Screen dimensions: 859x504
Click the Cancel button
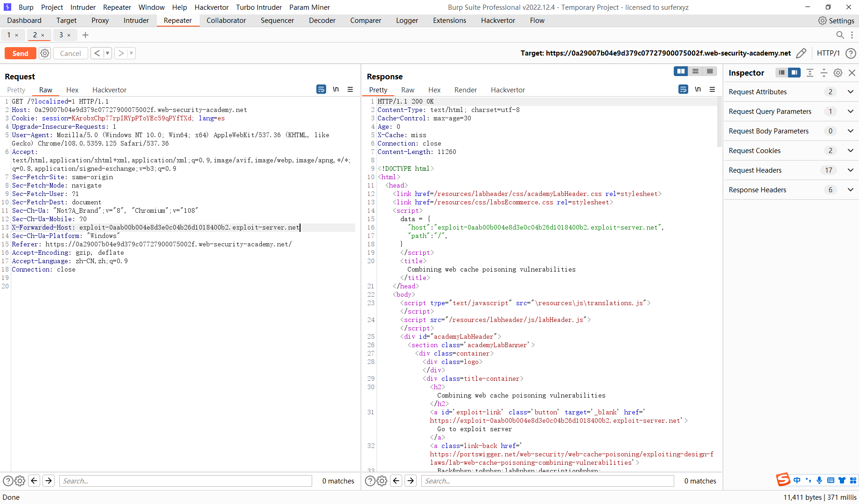(70, 53)
